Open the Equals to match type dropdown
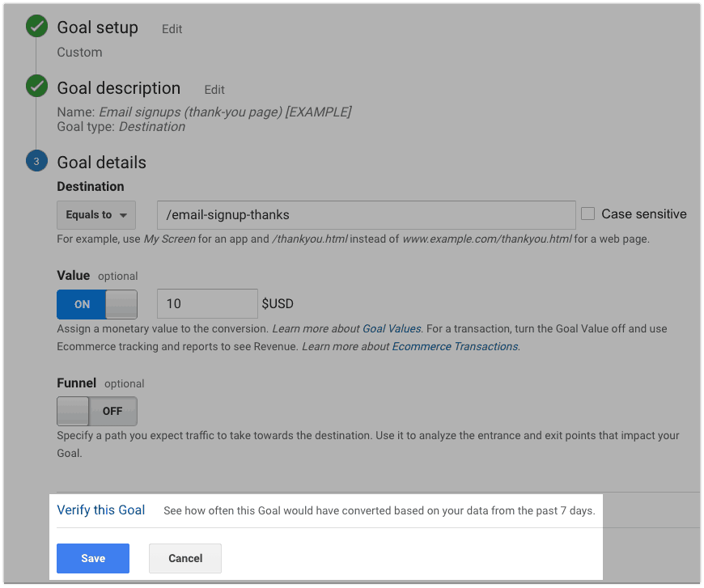Image resolution: width=704 pixels, height=588 pixels. tap(96, 215)
